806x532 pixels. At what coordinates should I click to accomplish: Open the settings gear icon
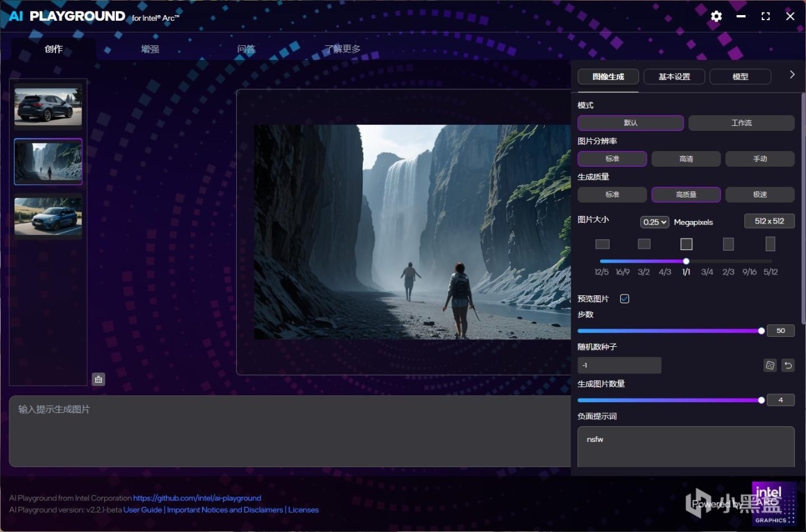tap(716, 16)
